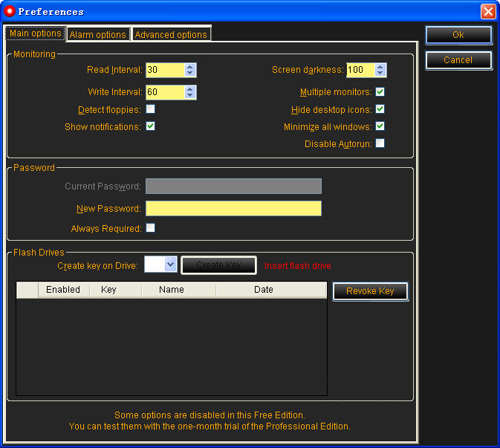Viewport: 500px width, 448px height.
Task: Increase Write Interval with up arrow
Action: 190,89
